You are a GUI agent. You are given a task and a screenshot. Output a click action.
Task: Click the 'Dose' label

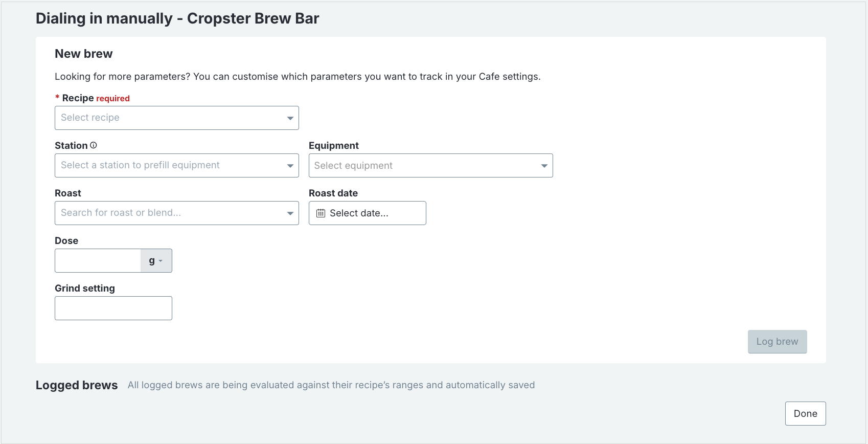coord(66,241)
